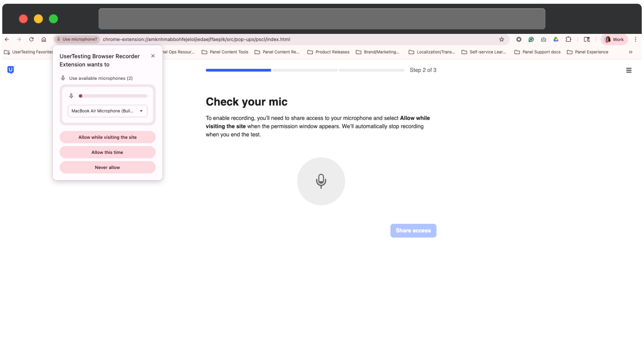Image resolution: width=644 pixels, height=350 pixels.
Task: Close the microphone permission popup
Action: coord(153,56)
